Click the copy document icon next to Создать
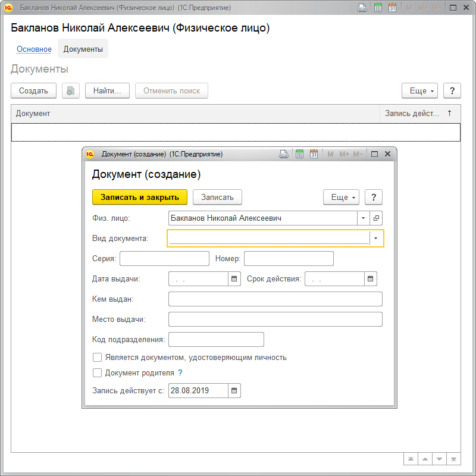 (x=71, y=91)
